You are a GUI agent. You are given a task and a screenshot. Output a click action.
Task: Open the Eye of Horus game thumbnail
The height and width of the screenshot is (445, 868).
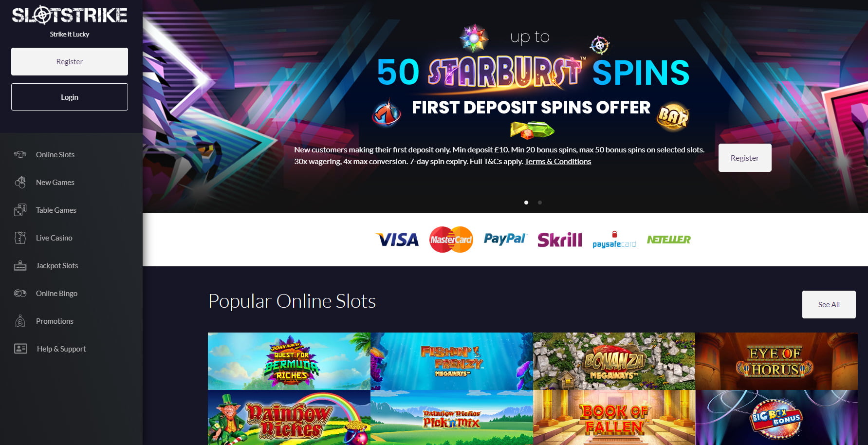point(776,361)
